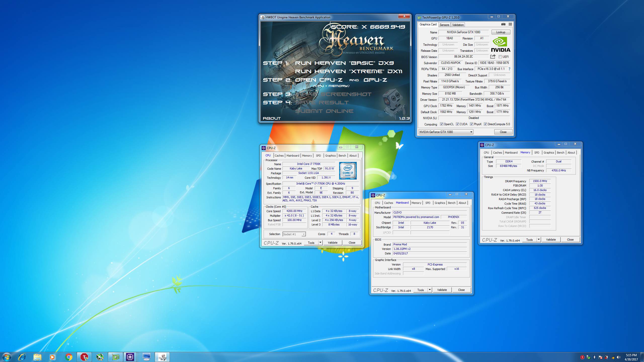Toggle the CUDA checkbox

point(457,124)
